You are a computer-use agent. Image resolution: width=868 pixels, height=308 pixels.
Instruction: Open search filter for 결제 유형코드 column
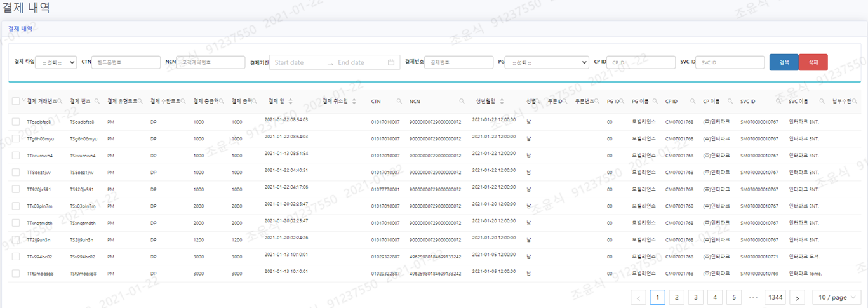point(140,101)
